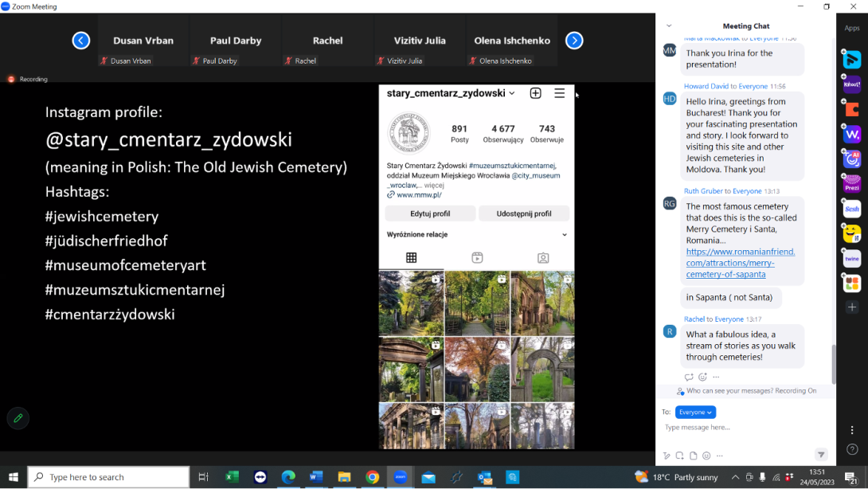
Task: Open File Explorer from the taskbar
Action: (x=344, y=477)
